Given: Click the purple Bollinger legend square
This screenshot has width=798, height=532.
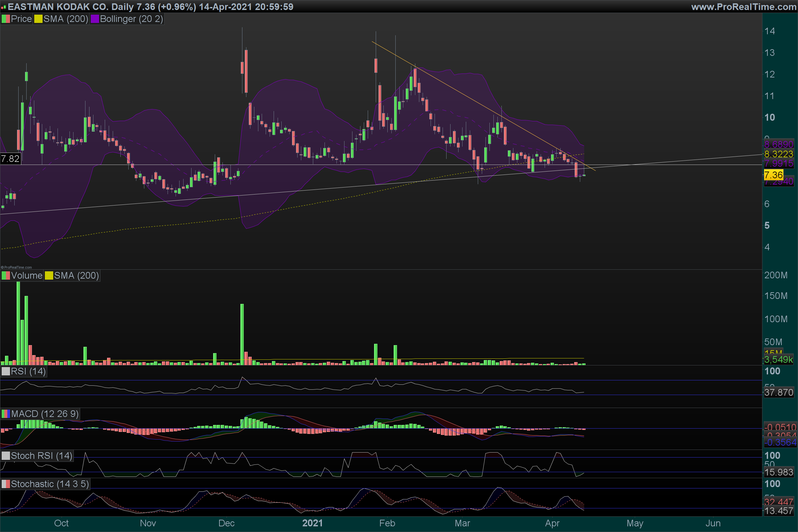Looking at the screenshot, I should (x=95, y=19).
